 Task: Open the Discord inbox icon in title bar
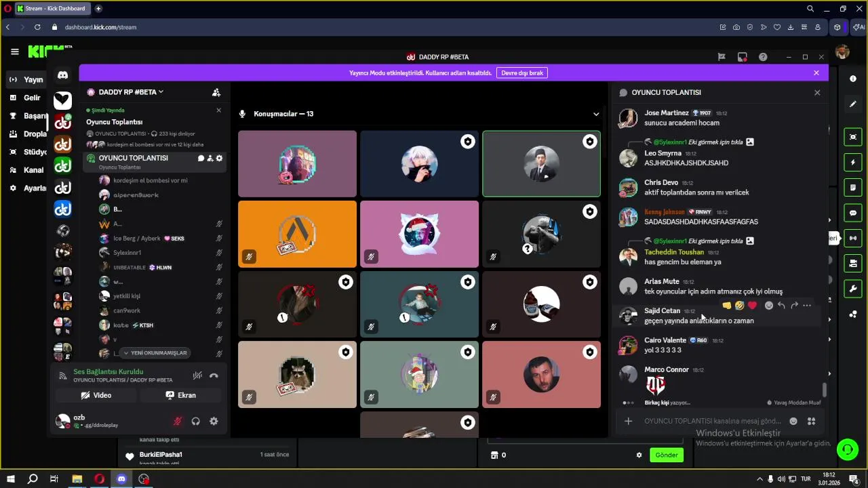pos(743,57)
